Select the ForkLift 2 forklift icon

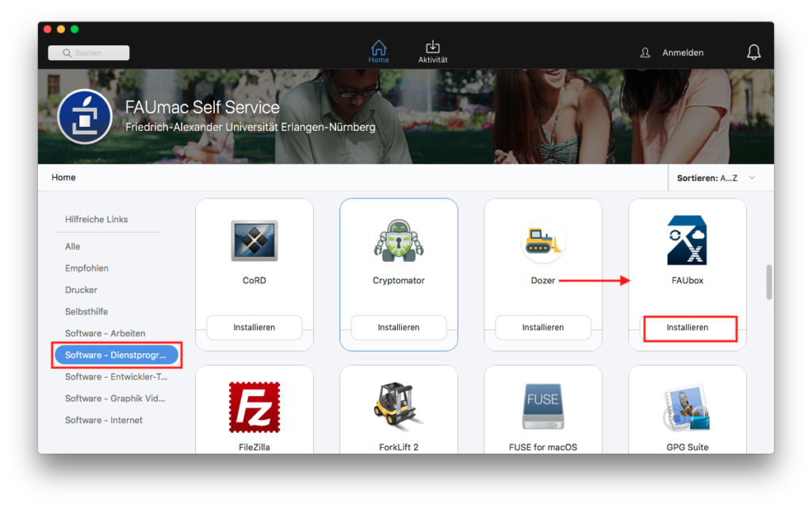398,406
